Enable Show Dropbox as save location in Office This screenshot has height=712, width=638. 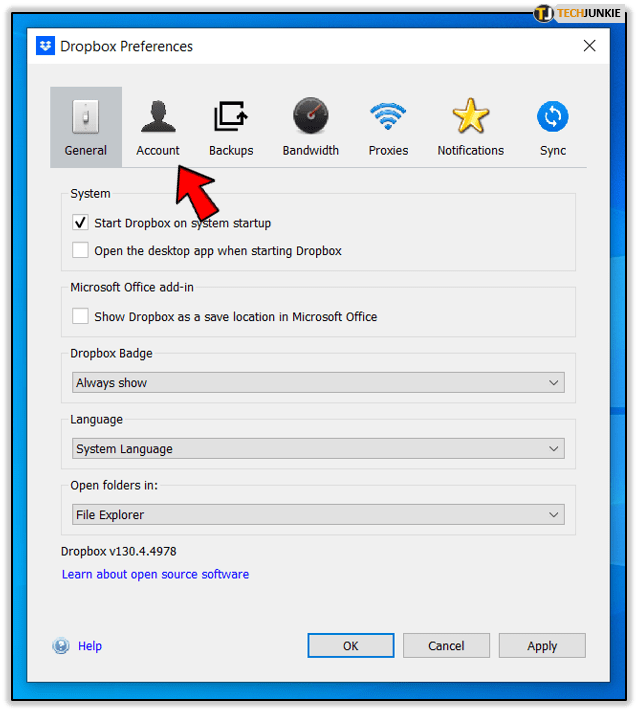coord(80,316)
